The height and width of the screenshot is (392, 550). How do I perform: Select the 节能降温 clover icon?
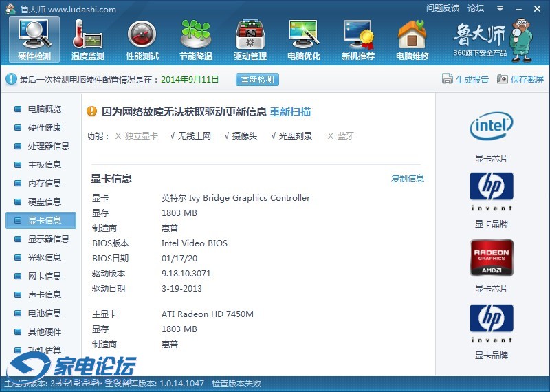(195, 40)
